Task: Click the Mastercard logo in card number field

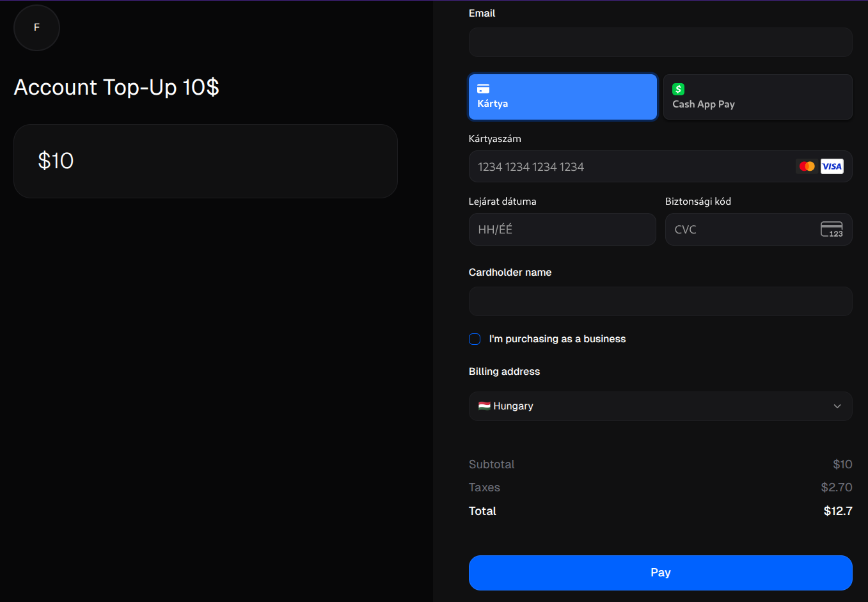Action: 807,166
